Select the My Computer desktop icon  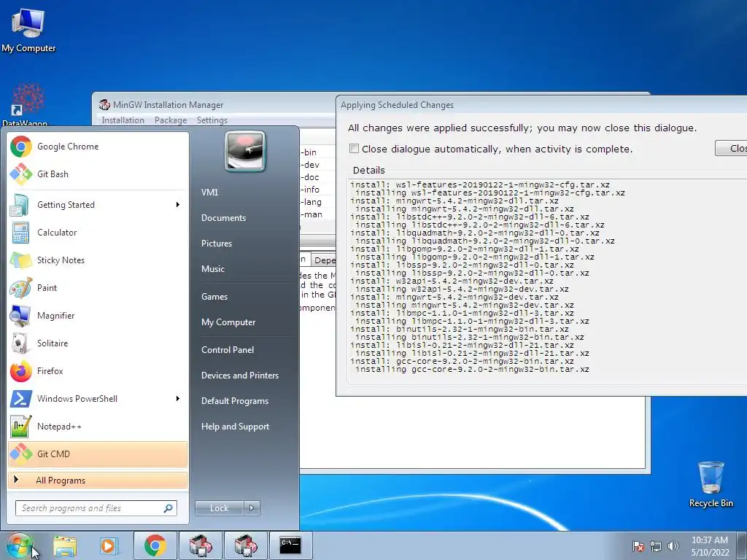pyautogui.click(x=28, y=31)
